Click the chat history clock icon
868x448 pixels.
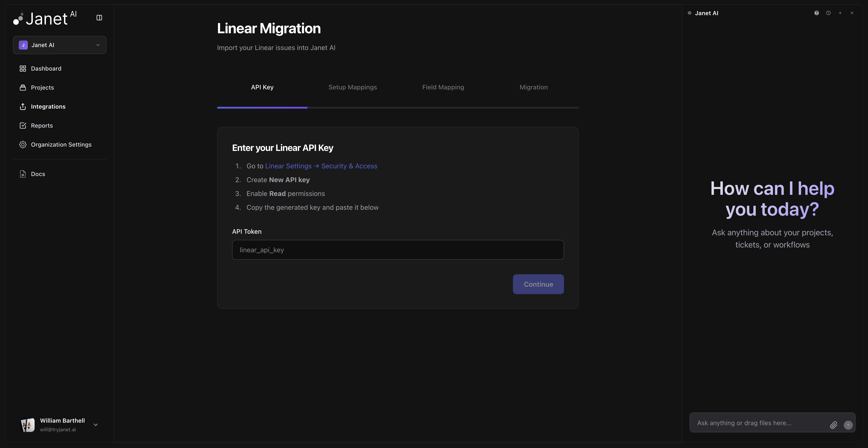pos(828,13)
